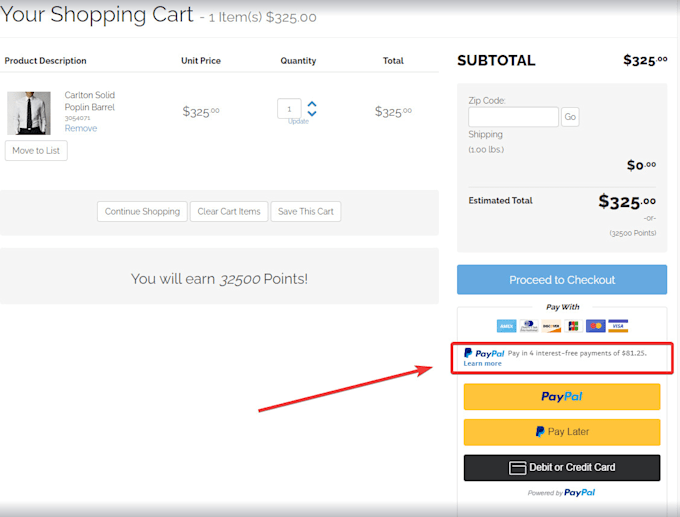Click the Quantity column header
The width and height of the screenshot is (680, 517).
click(298, 61)
